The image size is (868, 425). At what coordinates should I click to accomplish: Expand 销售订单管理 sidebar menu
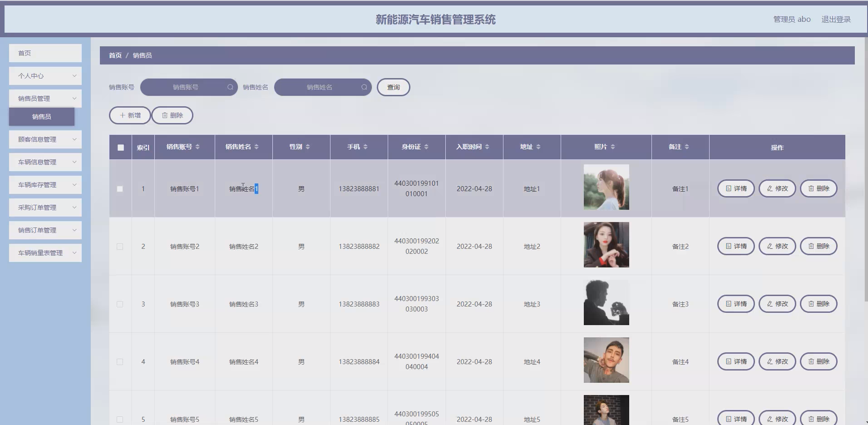(45, 230)
